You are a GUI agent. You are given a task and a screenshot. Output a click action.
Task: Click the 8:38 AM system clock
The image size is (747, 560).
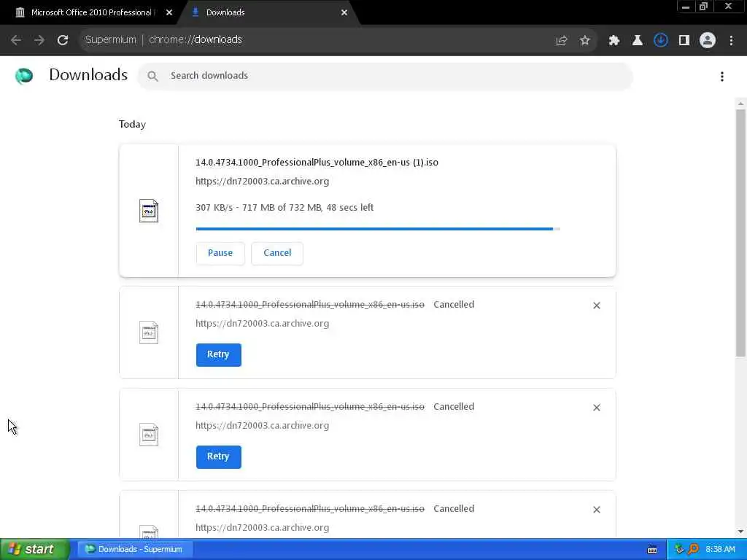[720, 550]
